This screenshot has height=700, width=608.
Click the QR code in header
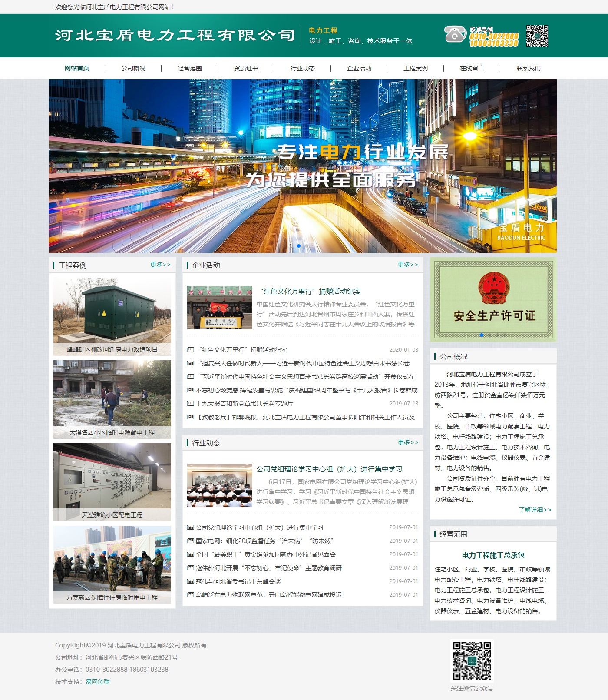(x=537, y=36)
